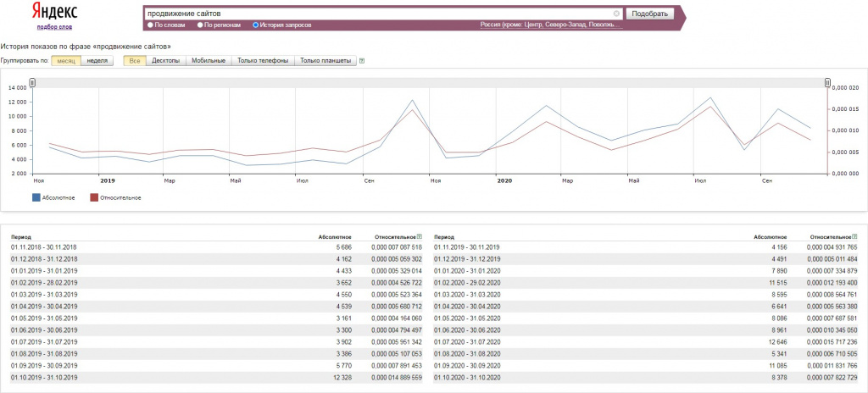The width and height of the screenshot is (868, 393).
Task: Select the row 01.03.2019 - 31.03.2019
Action: (216, 295)
